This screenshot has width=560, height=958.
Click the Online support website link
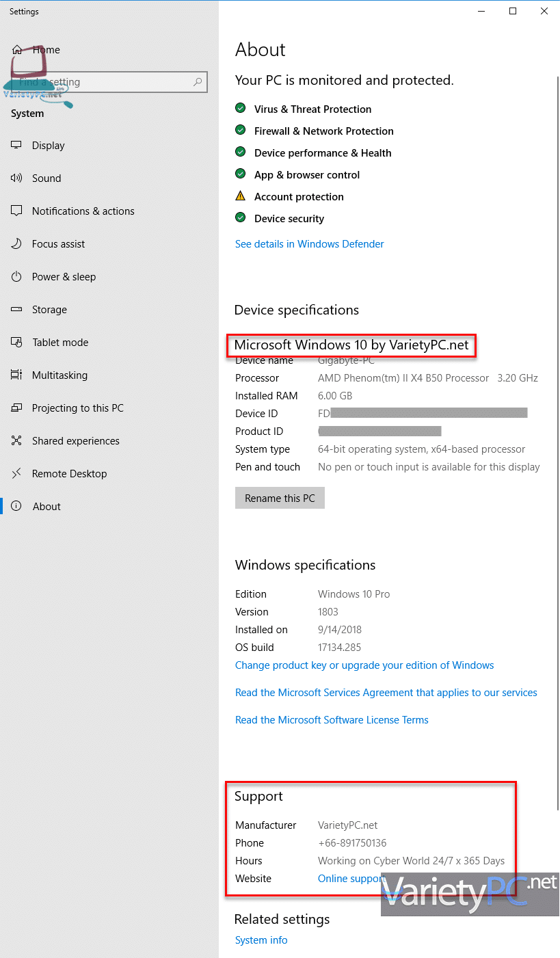tap(351, 879)
